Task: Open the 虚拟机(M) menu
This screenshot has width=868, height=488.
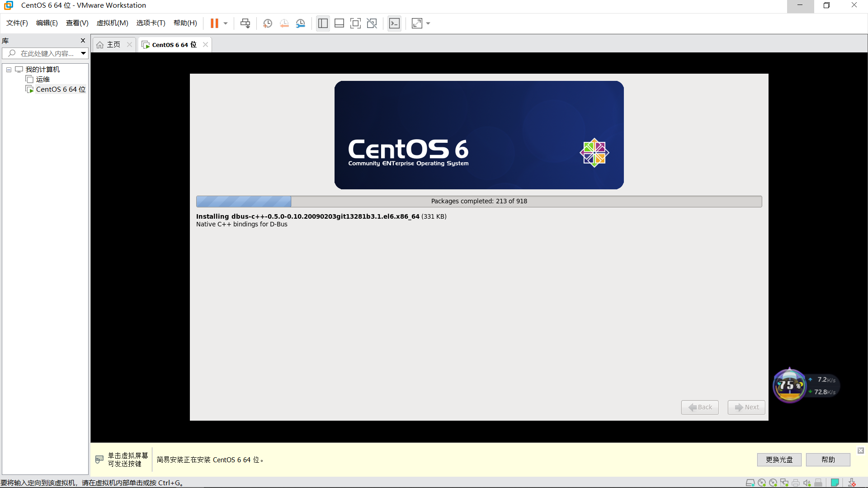Action: (113, 23)
